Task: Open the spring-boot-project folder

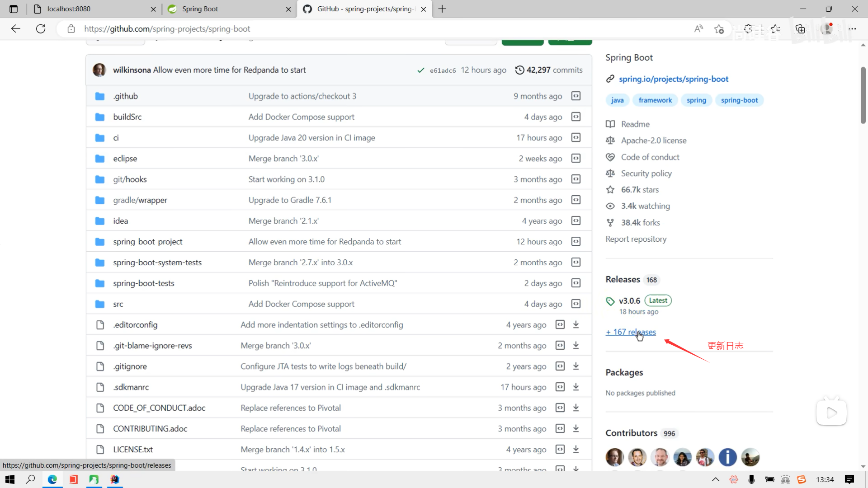Action: pos(147,242)
